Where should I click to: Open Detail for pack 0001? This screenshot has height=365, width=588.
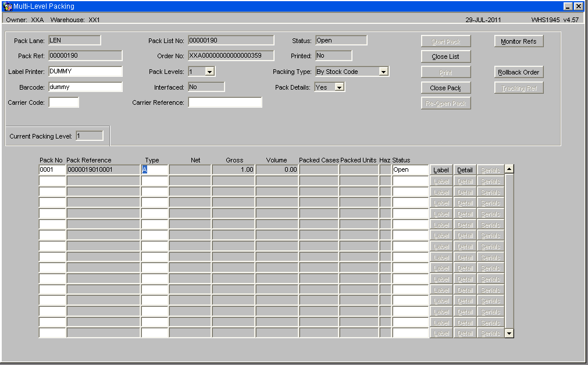465,170
